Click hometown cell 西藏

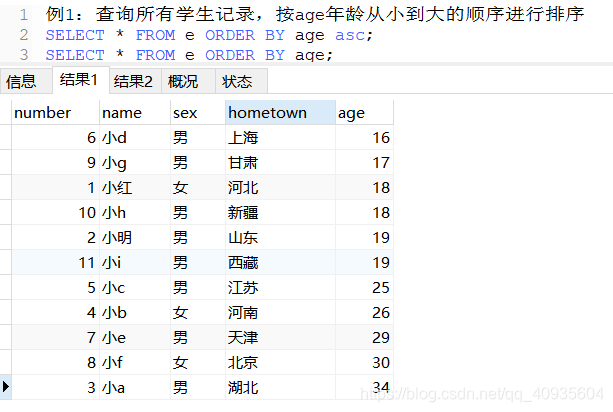coord(280,263)
